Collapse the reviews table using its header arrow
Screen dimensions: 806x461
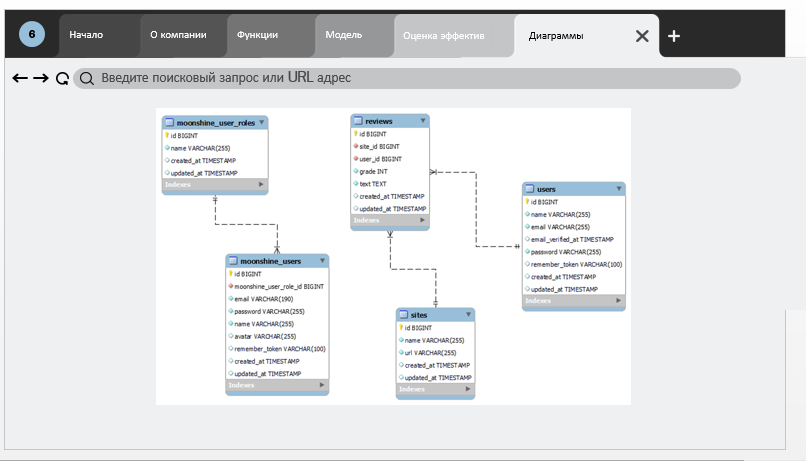[423, 121]
